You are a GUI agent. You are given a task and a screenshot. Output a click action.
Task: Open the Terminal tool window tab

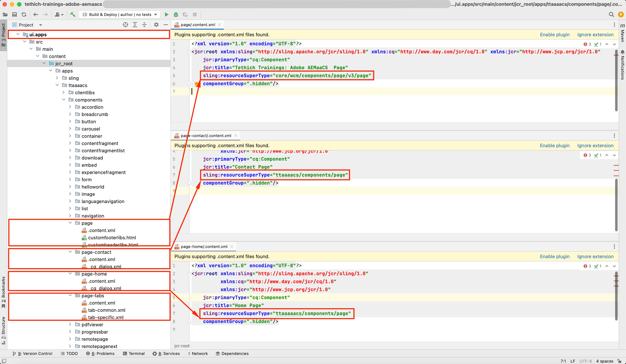click(x=134, y=353)
